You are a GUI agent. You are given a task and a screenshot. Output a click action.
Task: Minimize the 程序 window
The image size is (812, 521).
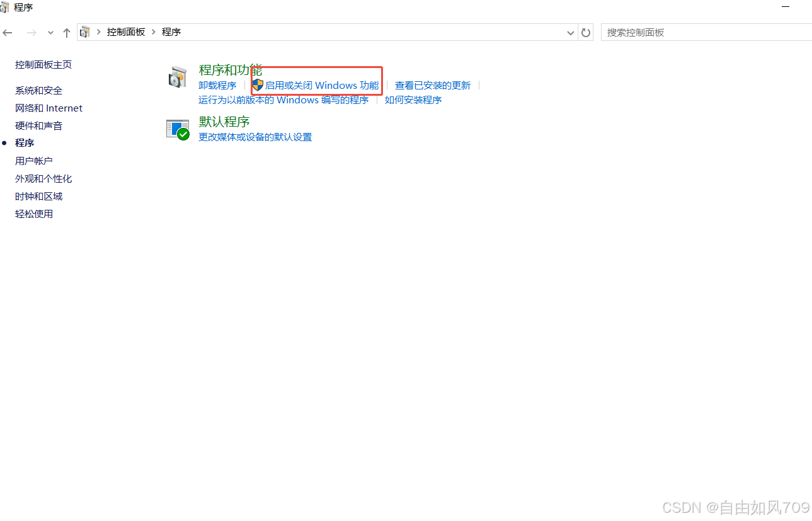(x=786, y=7)
